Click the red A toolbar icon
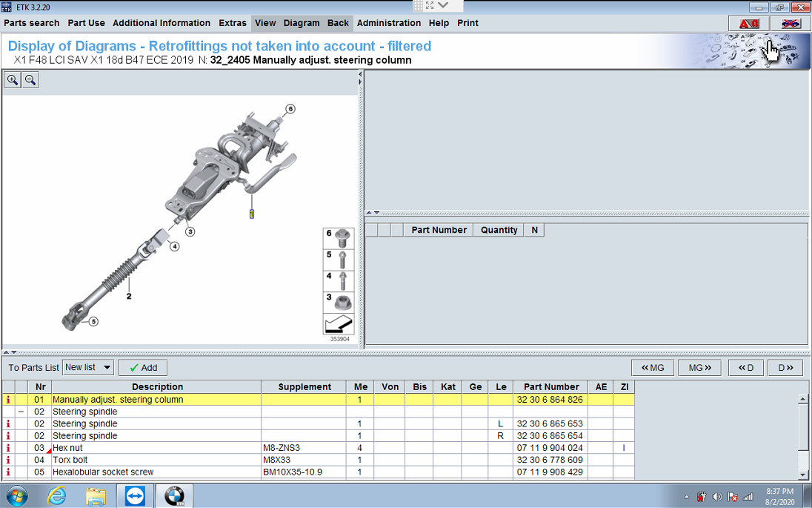Viewport: 812px width, 508px height. pos(748,23)
